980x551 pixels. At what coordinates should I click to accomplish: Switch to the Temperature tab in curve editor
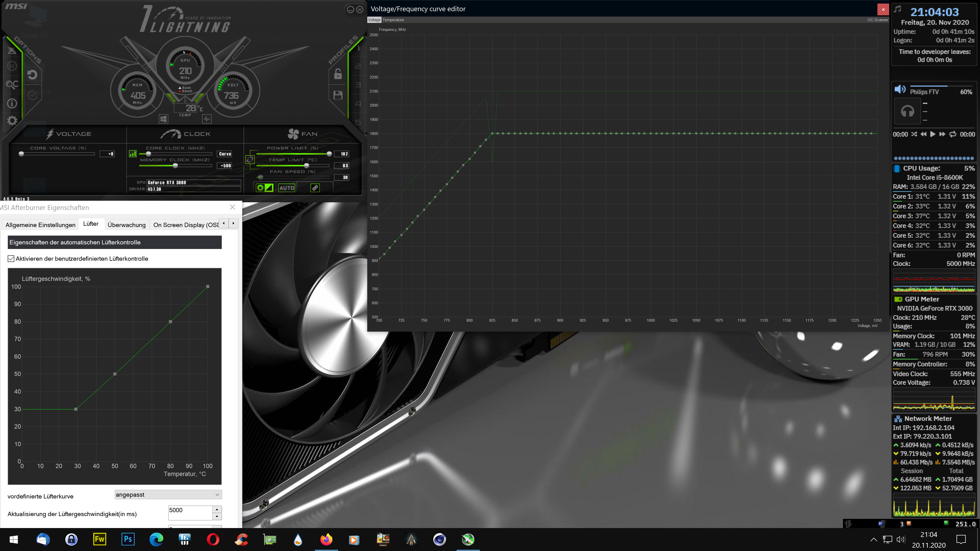[393, 20]
